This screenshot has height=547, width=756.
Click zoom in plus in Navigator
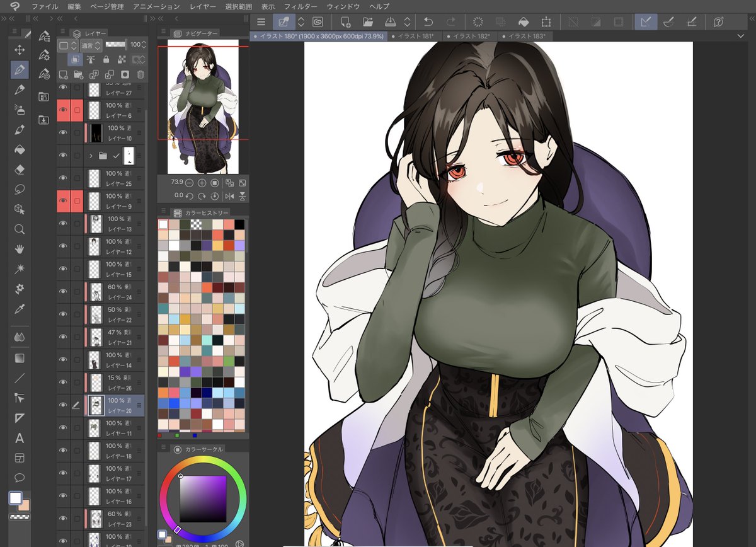202,183
